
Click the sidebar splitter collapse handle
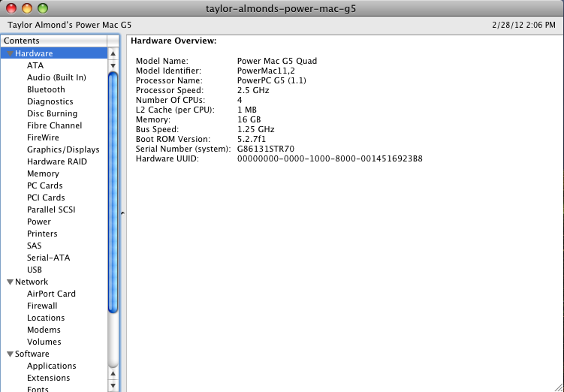(x=122, y=213)
